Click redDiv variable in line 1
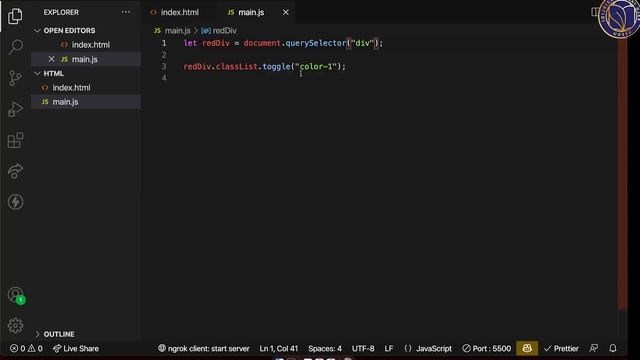Image resolution: width=640 pixels, height=360 pixels. [x=216, y=43]
